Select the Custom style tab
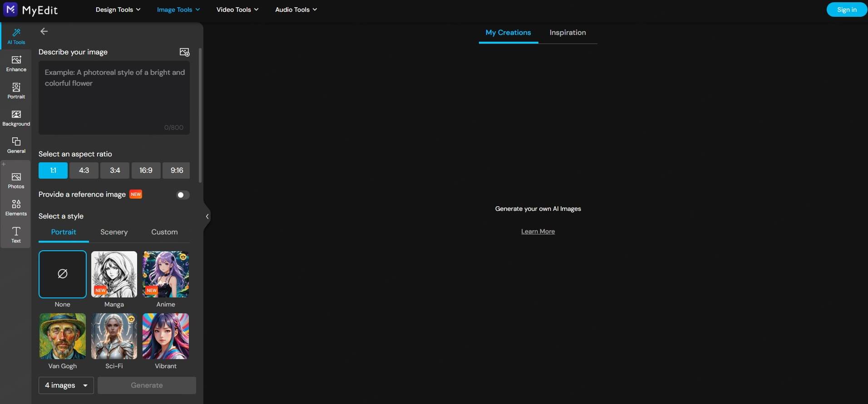 click(164, 232)
